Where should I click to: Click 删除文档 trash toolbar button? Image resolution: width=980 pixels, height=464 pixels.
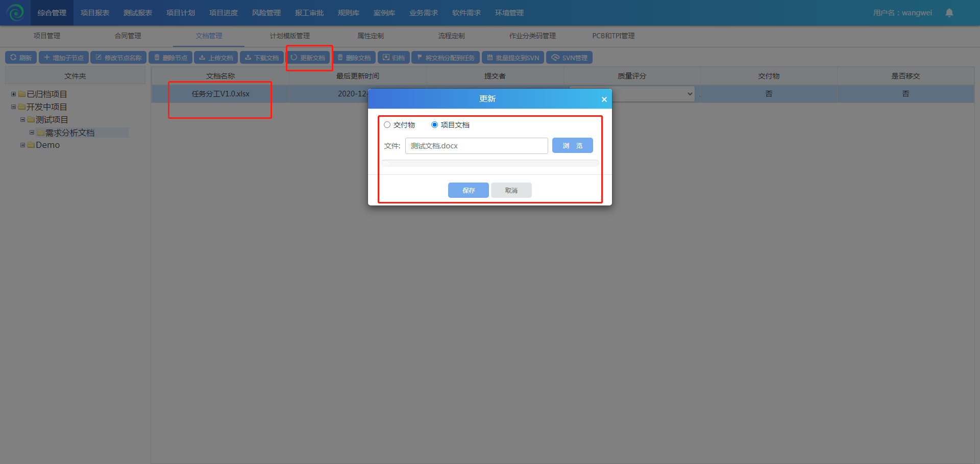click(354, 58)
